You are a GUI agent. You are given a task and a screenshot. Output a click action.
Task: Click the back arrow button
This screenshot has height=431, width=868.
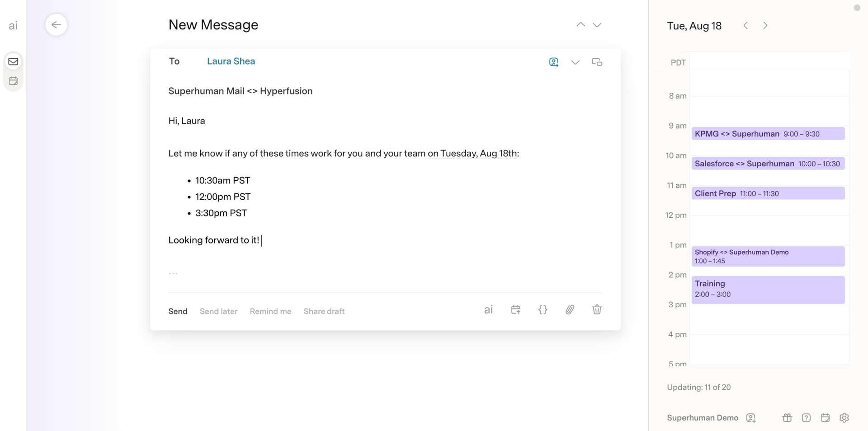point(56,25)
